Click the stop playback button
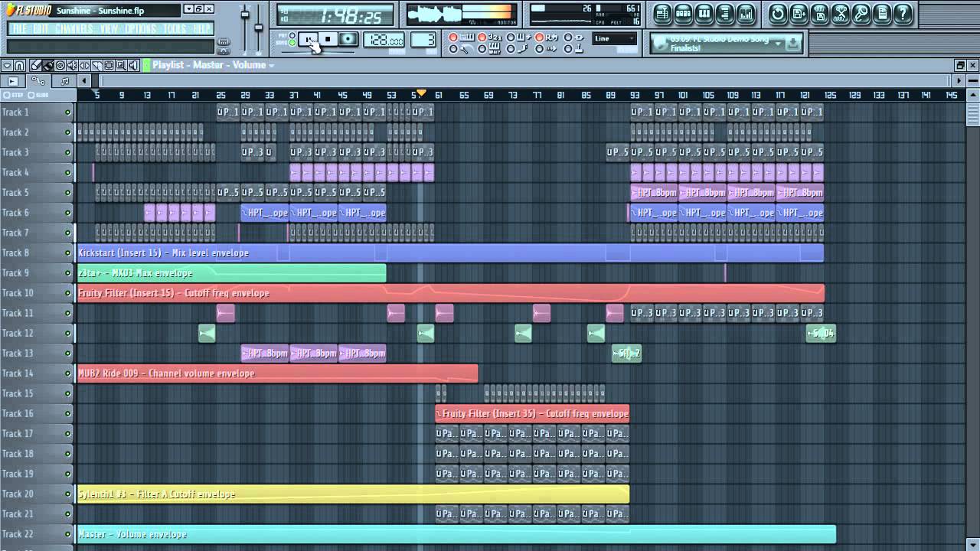Screen dimensions: 980x551 click(328, 39)
